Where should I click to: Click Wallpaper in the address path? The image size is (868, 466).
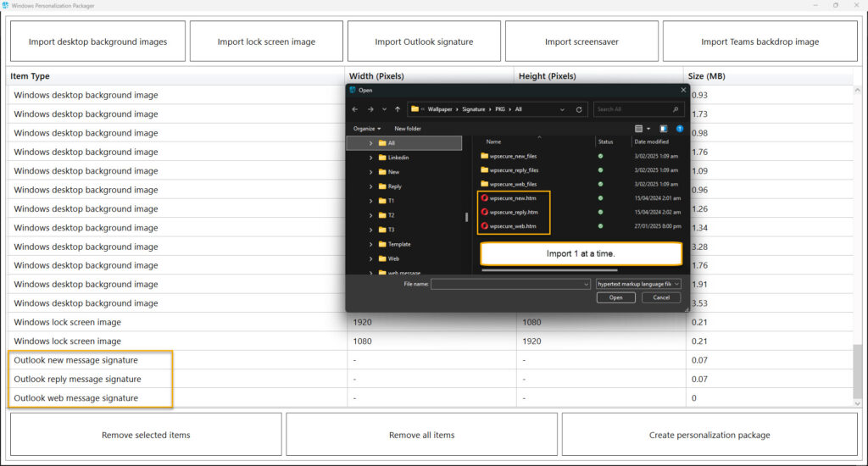[440, 109]
